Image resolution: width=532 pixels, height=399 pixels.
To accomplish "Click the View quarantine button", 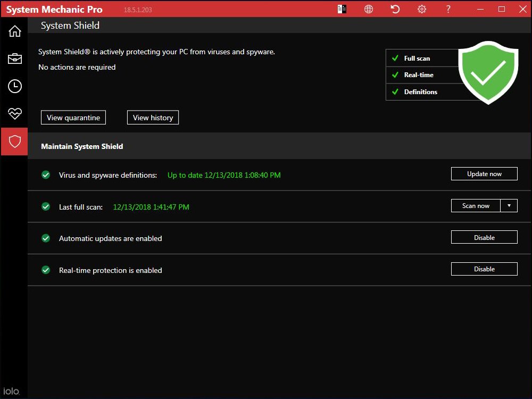I will tap(73, 117).
